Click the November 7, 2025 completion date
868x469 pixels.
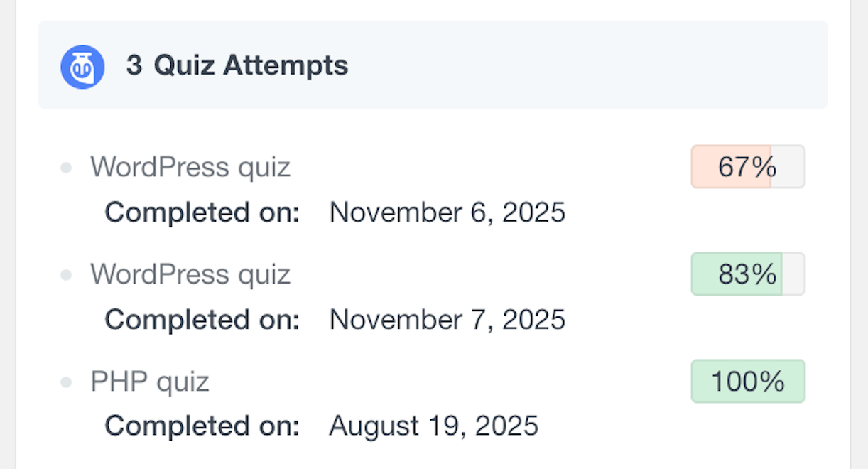[x=448, y=320]
